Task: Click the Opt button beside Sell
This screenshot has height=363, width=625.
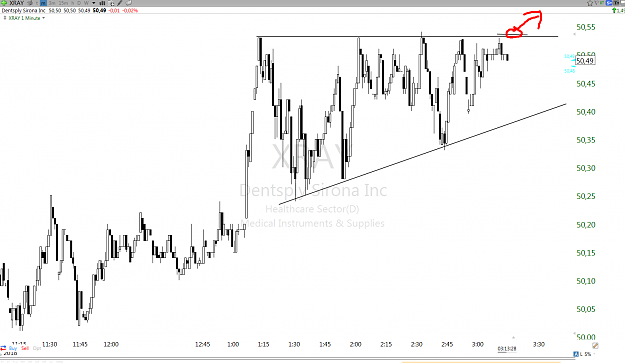Action: [37, 348]
